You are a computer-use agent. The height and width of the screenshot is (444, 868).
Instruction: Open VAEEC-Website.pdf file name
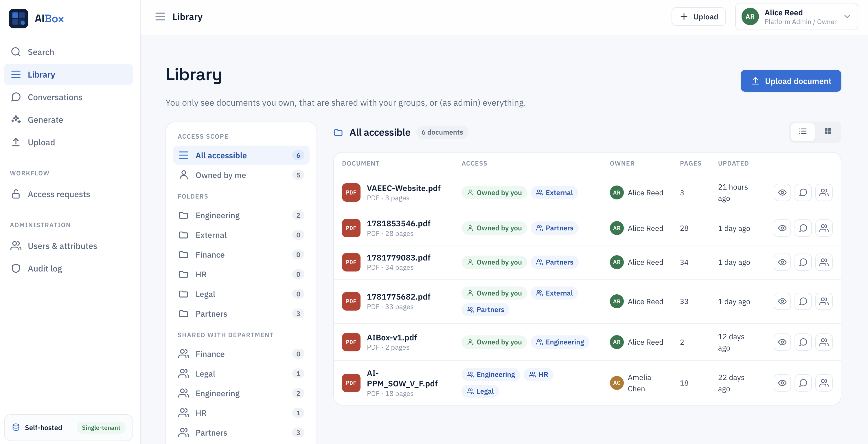[x=403, y=188]
